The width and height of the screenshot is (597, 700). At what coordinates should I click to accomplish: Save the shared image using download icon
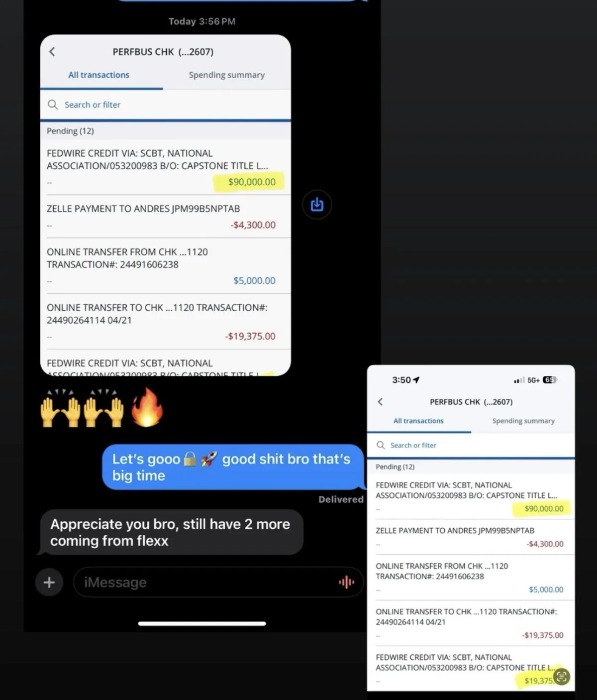click(317, 205)
